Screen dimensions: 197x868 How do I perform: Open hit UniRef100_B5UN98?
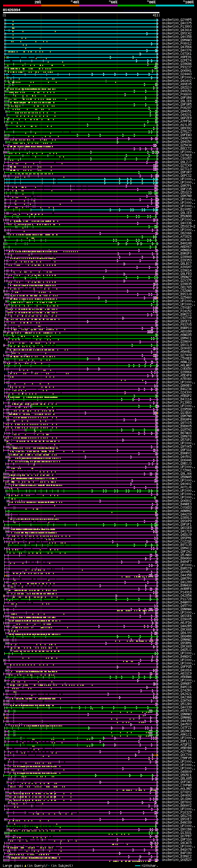point(177,216)
